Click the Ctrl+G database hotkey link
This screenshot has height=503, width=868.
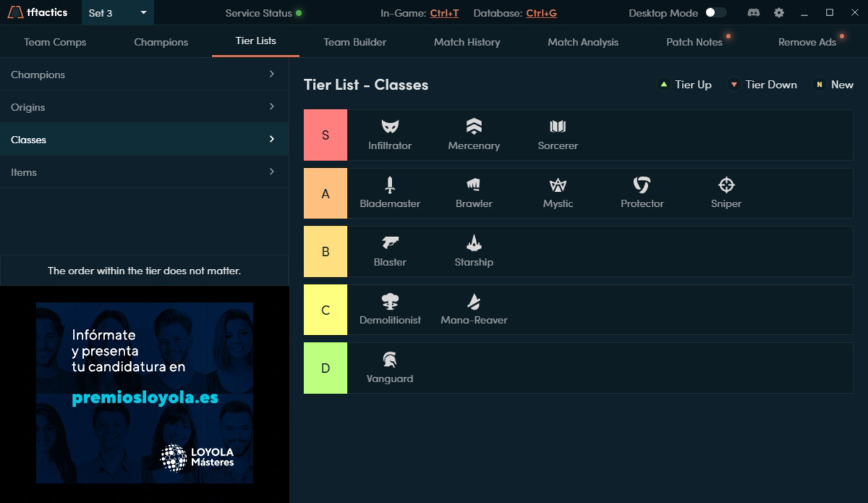(x=541, y=13)
